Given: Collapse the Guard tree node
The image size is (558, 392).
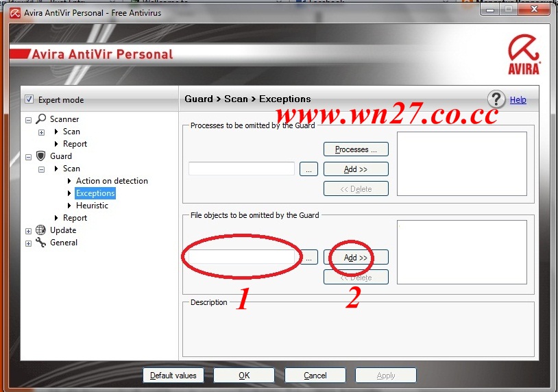Looking at the screenshot, I should pos(29,157).
